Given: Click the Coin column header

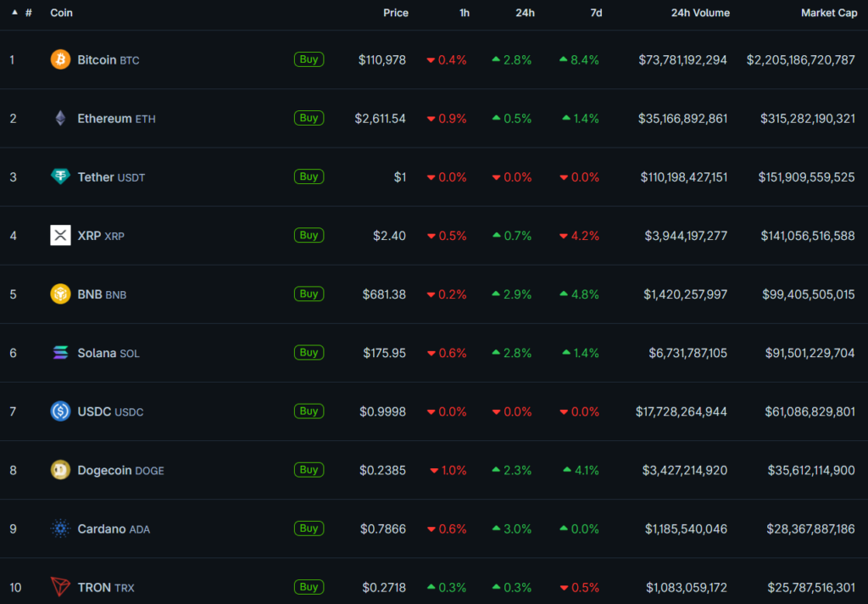Looking at the screenshot, I should [x=61, y=13].
